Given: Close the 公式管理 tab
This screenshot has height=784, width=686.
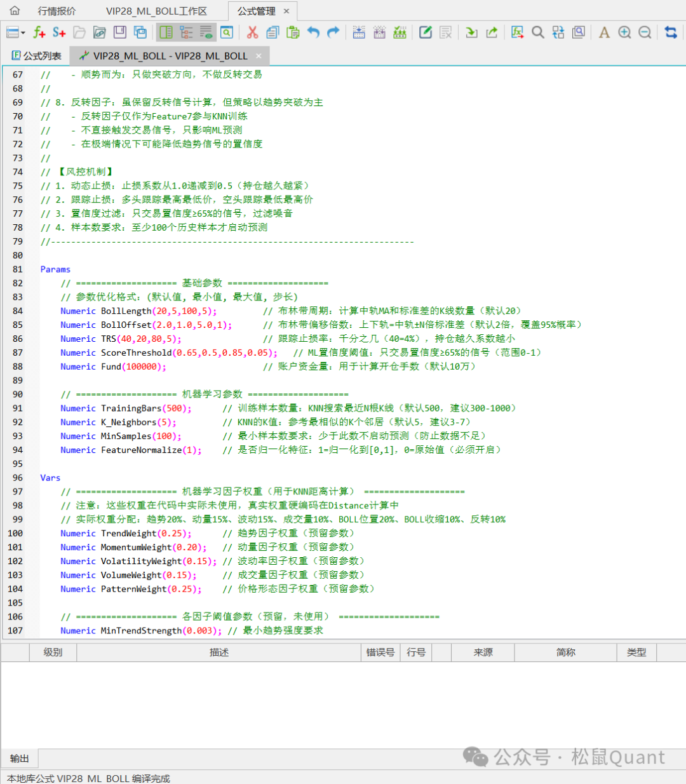Looking at the screenshot, I should coord(286,11).
